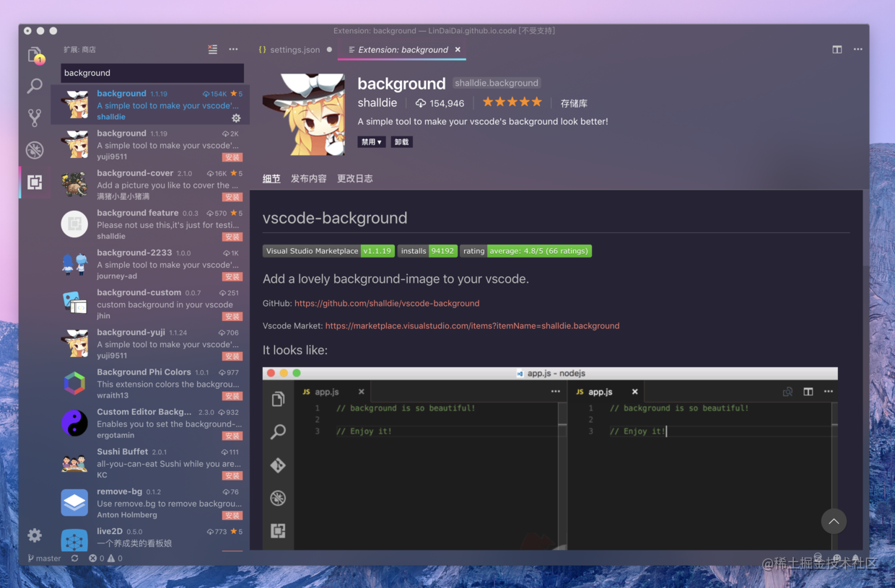The height and width of the screenshot is (588, 895).
Task: Install the remove-bg extension
Action: coord(232,516)
